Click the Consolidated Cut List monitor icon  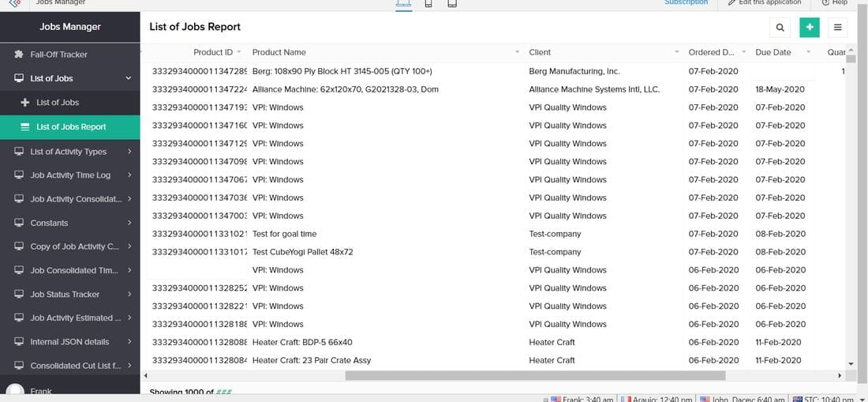point(19,366)
